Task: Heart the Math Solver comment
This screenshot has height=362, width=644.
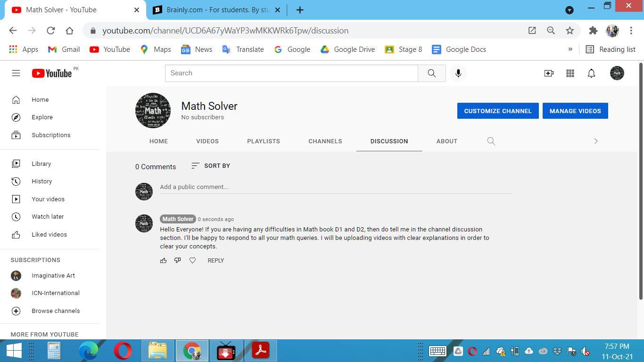Action: click(x=192, y=260)
